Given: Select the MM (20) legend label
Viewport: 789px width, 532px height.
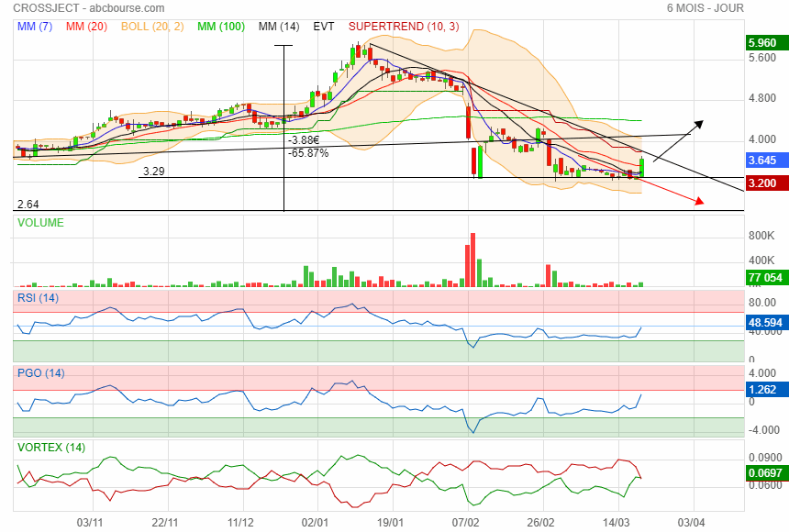Looking at the screenshot, I should pyautogui.click(x=86, y=27).
